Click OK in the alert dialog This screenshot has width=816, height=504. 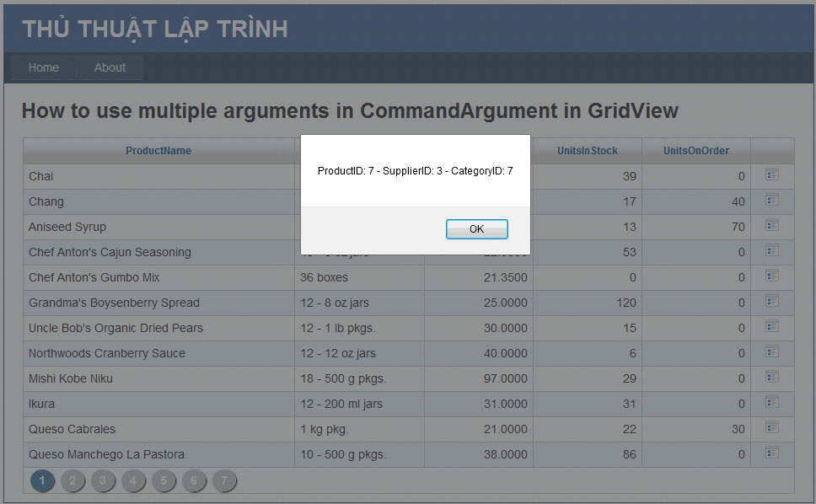tap(476, 229)
